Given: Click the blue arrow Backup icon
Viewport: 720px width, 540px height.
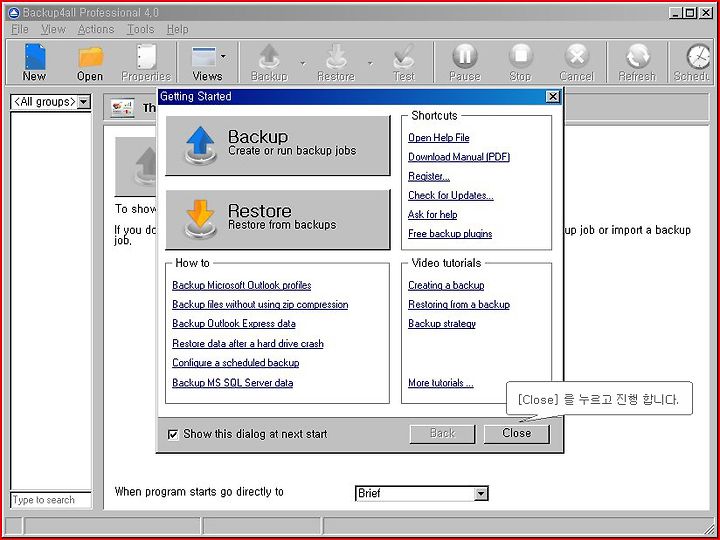Looking at the screenshot, I should click(201, 145).
